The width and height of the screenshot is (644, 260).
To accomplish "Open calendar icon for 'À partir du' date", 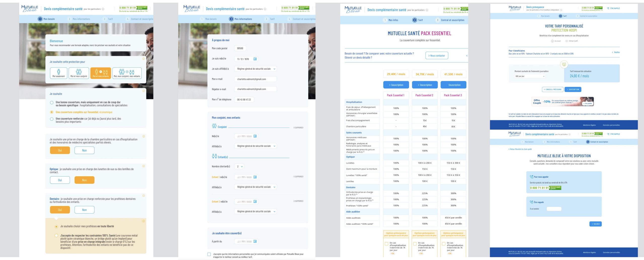I will point(255,241).
